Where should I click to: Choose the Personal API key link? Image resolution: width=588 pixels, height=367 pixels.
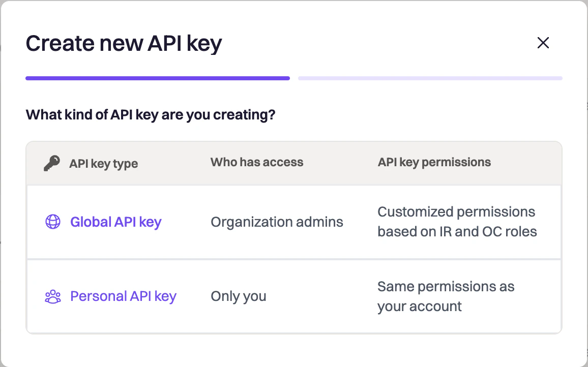[x=123, y=296]
